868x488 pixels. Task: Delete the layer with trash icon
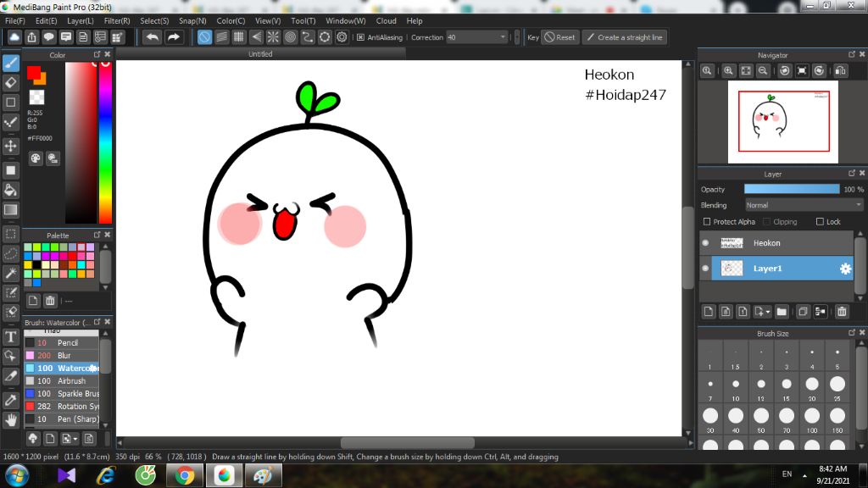click(x=842, y=312)
